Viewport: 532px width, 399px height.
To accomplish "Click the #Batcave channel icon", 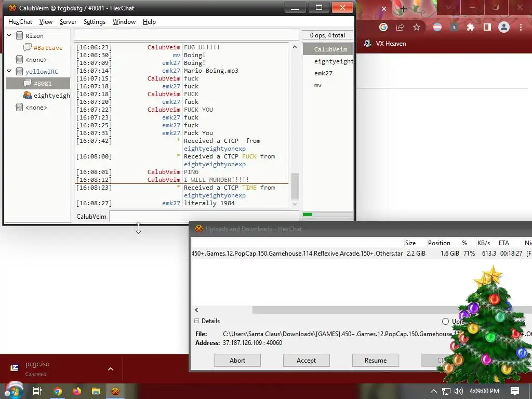I will 28,47.
